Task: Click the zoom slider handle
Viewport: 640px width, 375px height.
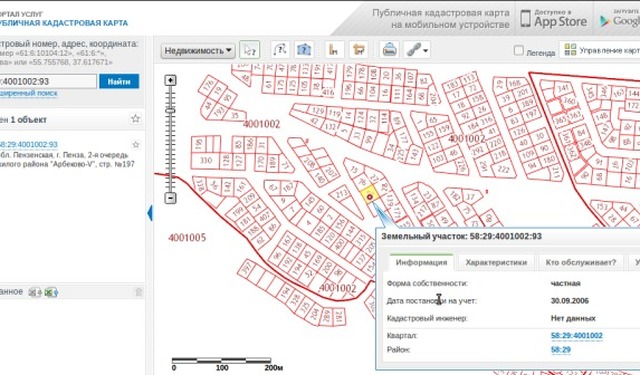Action: click(x=170, y=110)
